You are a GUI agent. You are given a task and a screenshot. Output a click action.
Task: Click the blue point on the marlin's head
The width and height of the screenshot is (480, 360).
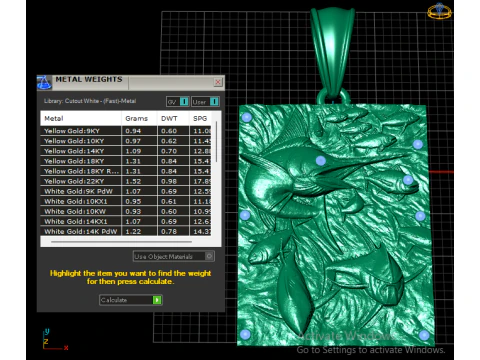pos(321,161)
